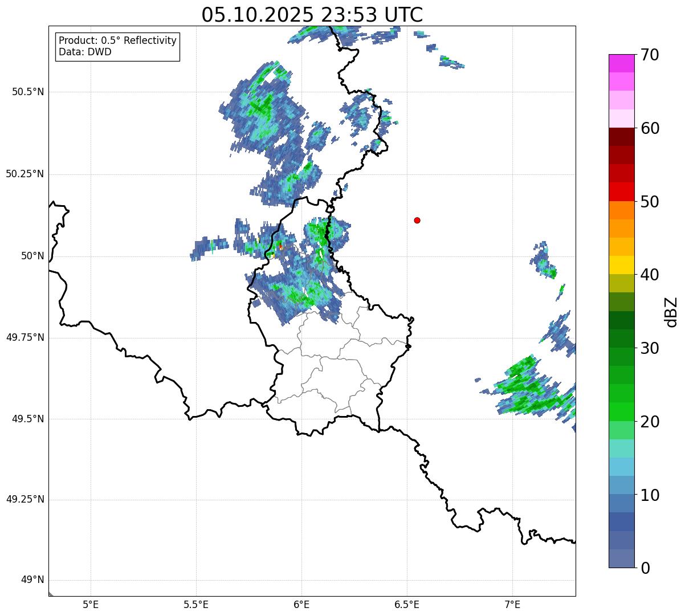685x616 pixels.
Task: Click the longitude label 6.5°E
Action: [407, 604]
